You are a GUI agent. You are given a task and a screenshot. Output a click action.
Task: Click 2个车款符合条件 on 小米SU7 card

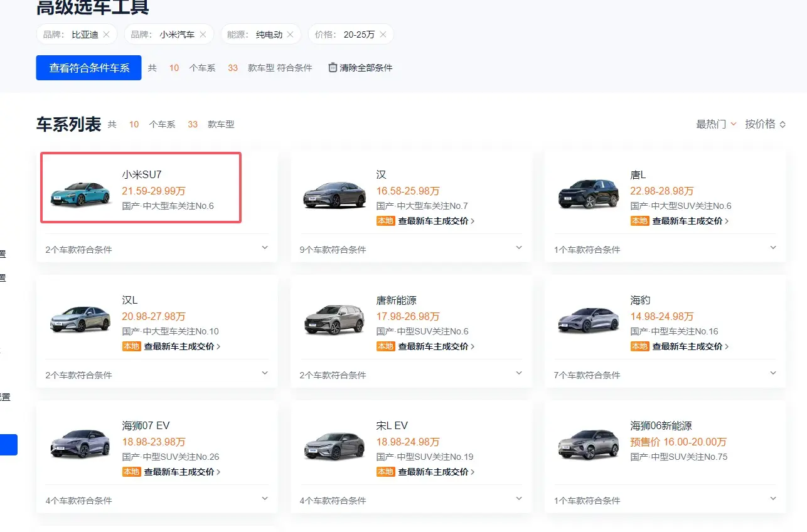[x=78, y=250]
